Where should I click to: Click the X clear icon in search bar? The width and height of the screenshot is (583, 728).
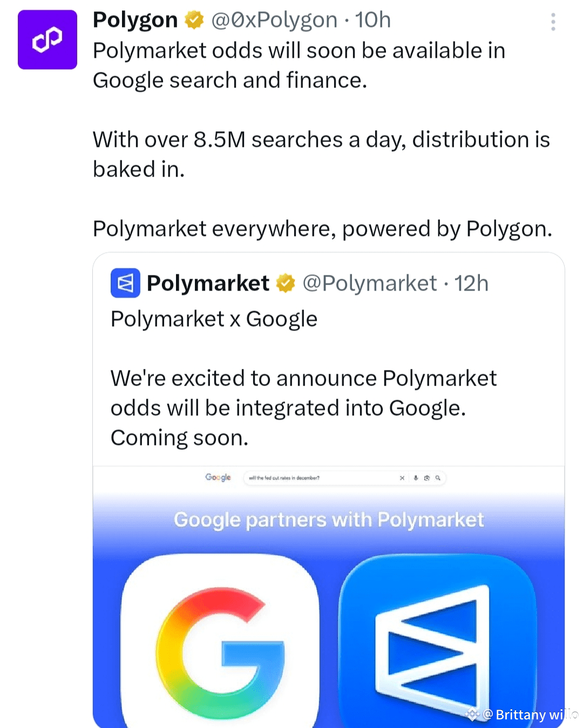point(402,478)
